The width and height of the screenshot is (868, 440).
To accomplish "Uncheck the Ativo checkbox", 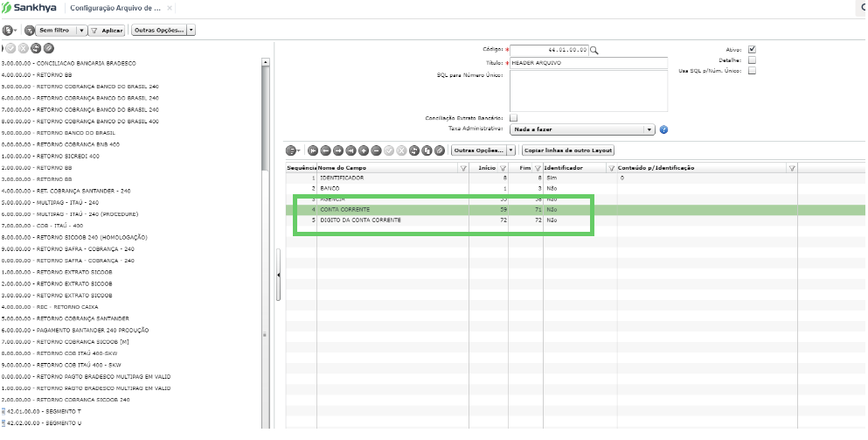I will click(x=752, y=49).
